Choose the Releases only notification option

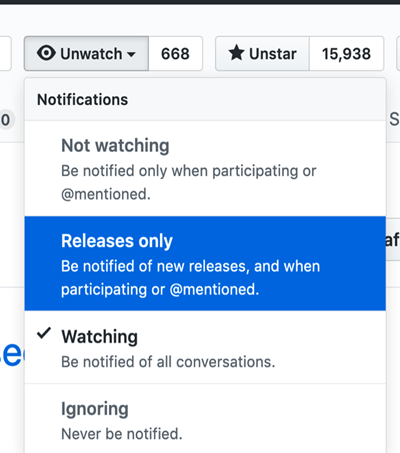pyautogui.click(x=205, y=264)
